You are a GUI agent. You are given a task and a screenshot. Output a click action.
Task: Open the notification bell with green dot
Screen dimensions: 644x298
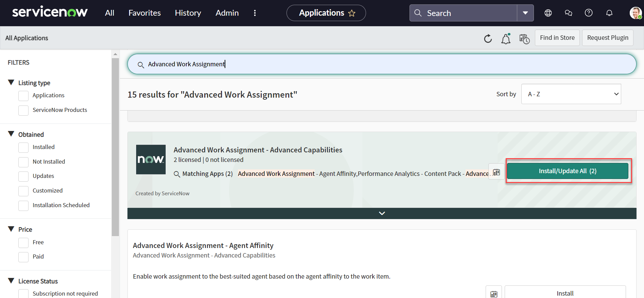pos(506,39)
